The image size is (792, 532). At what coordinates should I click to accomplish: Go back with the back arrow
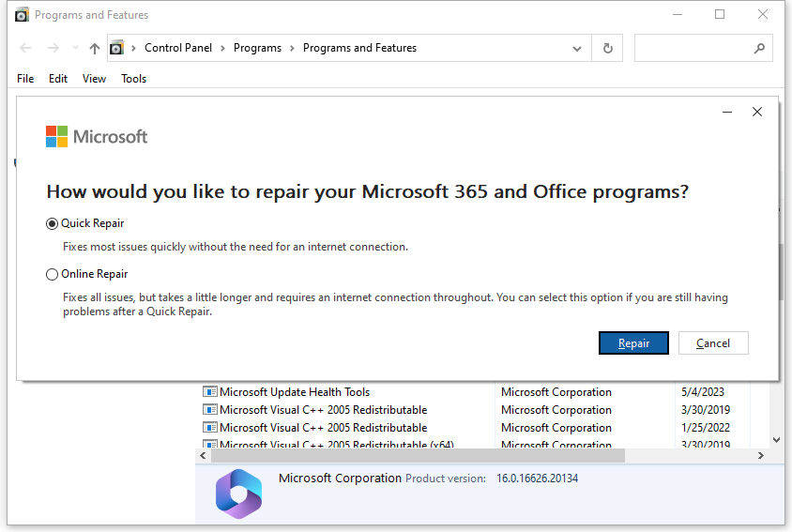coord(26,48)
